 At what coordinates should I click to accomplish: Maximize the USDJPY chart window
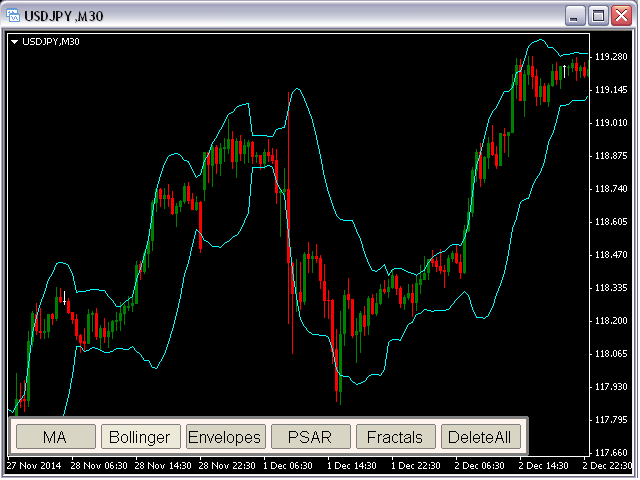599,15
